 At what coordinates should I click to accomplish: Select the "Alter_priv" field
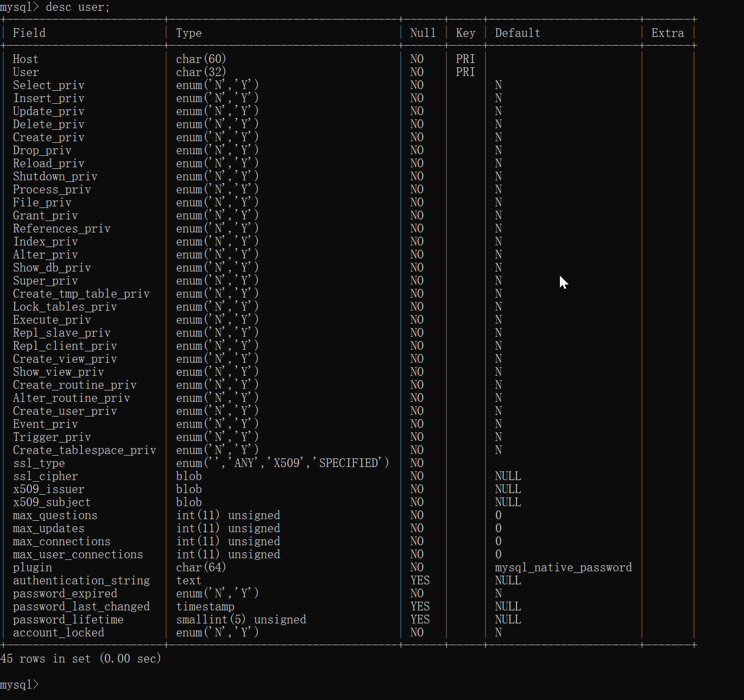tap(46, 255)
